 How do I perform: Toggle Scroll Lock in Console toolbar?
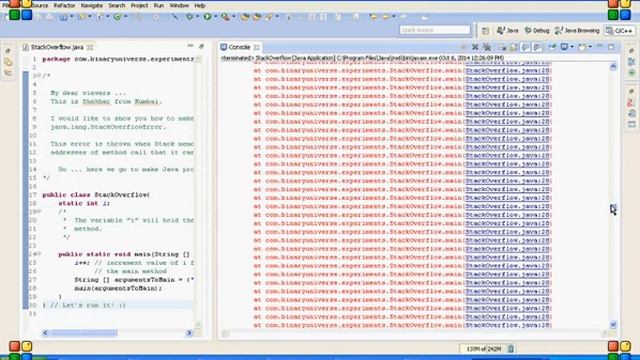click(514, 47)
